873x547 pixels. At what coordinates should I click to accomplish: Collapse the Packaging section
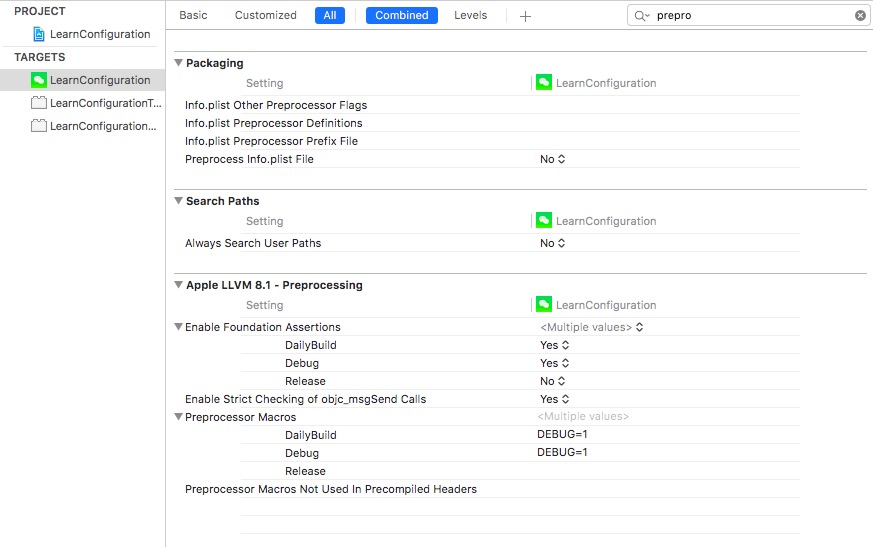pos(179,62)
